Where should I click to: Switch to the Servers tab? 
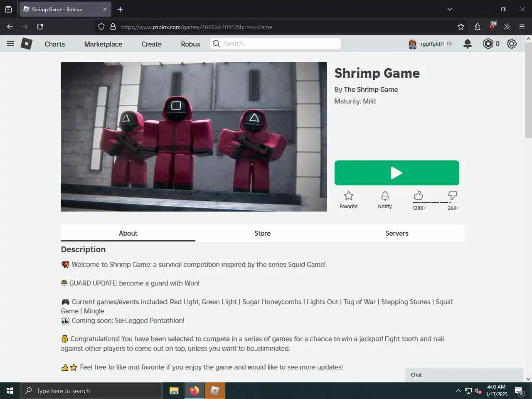click(397, 233)
